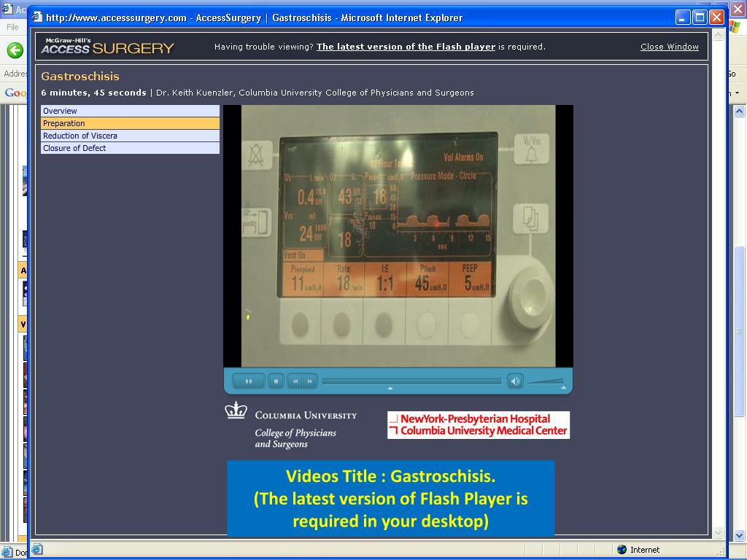
Task: Rewind the video with the back button
Action: 295,381
